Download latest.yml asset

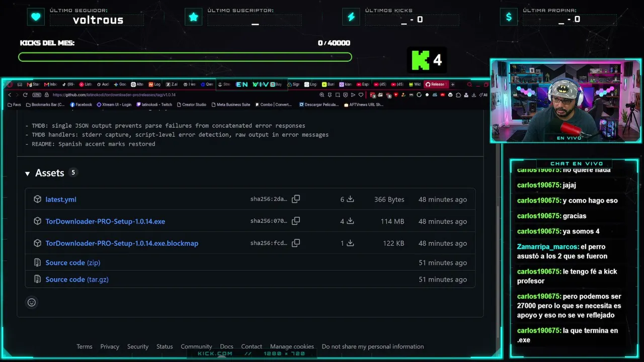pyautogui.click(x=61, y=199)
